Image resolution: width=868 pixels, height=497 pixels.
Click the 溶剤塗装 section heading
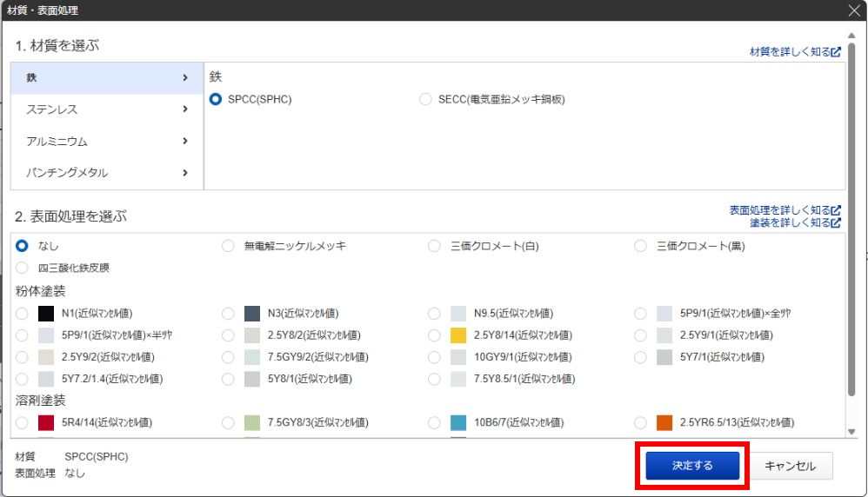point(40,401)
